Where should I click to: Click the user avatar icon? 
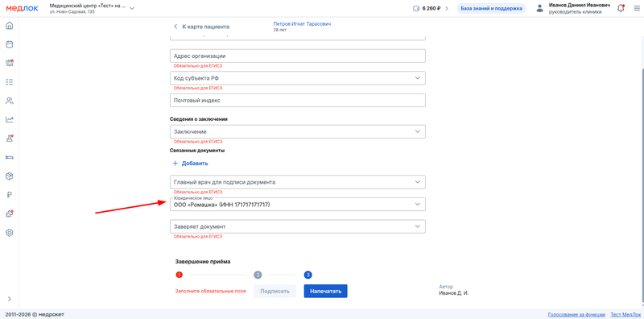(539, 9)
